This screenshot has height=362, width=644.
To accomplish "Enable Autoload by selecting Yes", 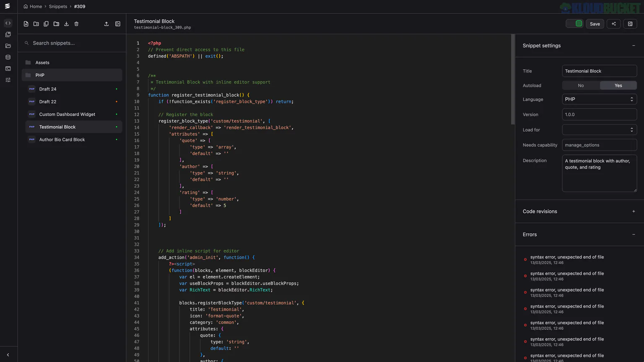I will [x=618, y=85].
